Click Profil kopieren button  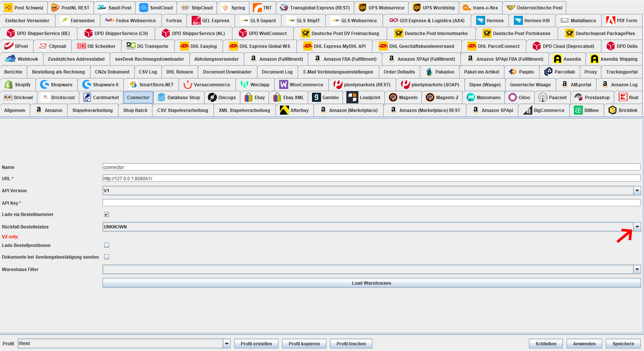point(304,343)
